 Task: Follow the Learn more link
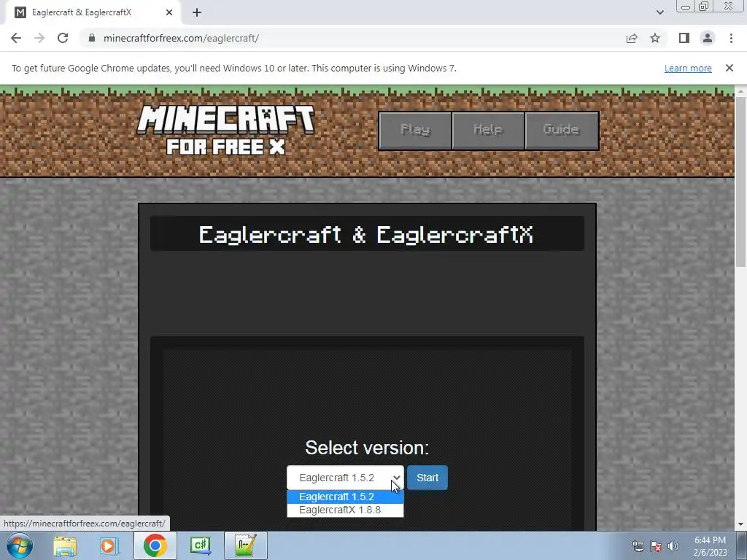pyautogui.click(x=688, y=68)
